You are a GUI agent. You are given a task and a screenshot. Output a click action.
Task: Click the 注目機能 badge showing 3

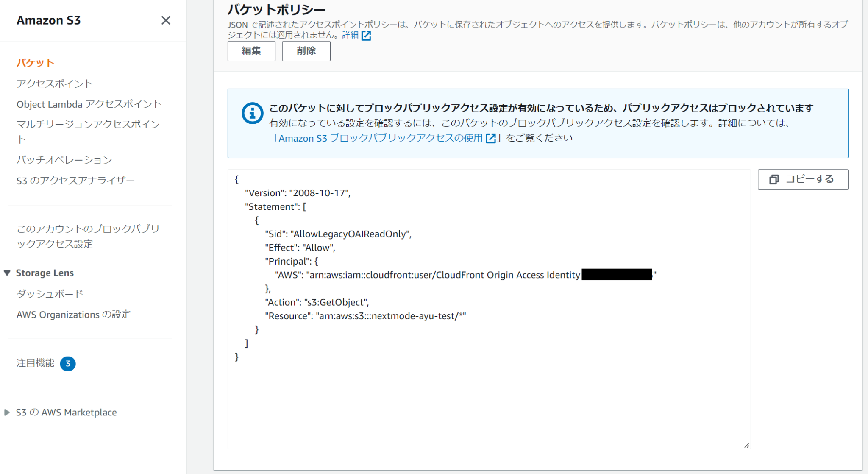point(69,363)
